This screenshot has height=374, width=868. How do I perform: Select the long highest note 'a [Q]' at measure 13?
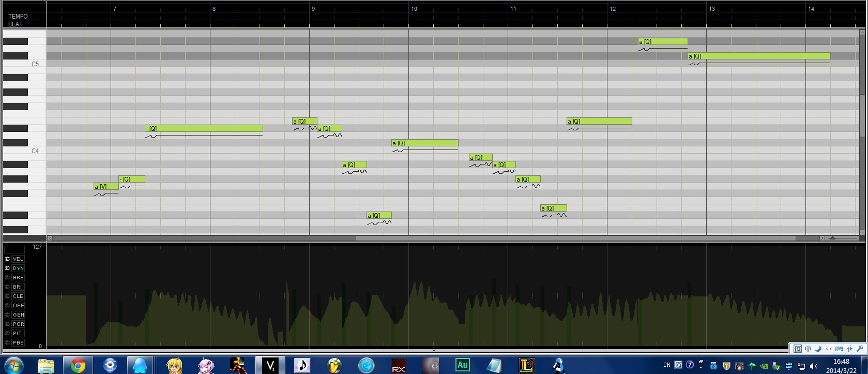[759, 56]
